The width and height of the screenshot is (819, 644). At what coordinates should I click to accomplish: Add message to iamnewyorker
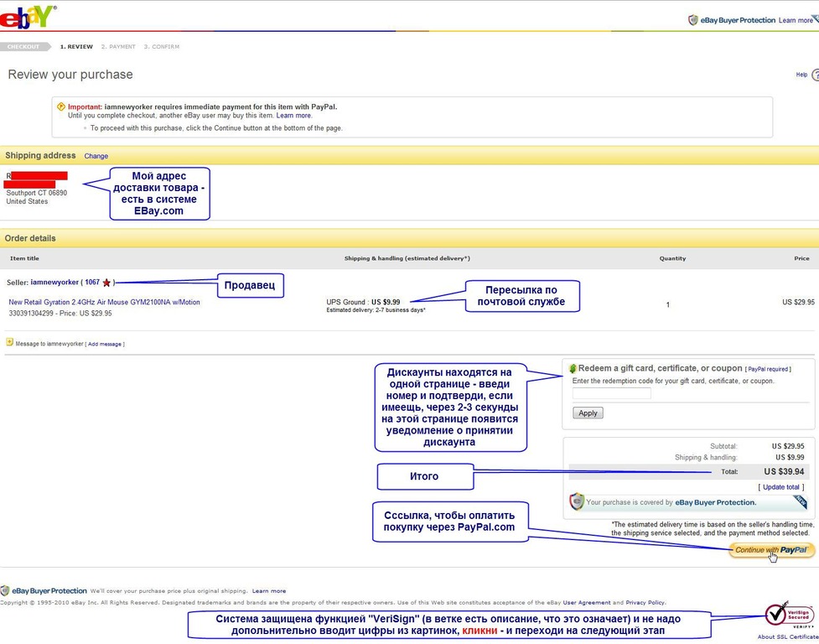[105, 344]
